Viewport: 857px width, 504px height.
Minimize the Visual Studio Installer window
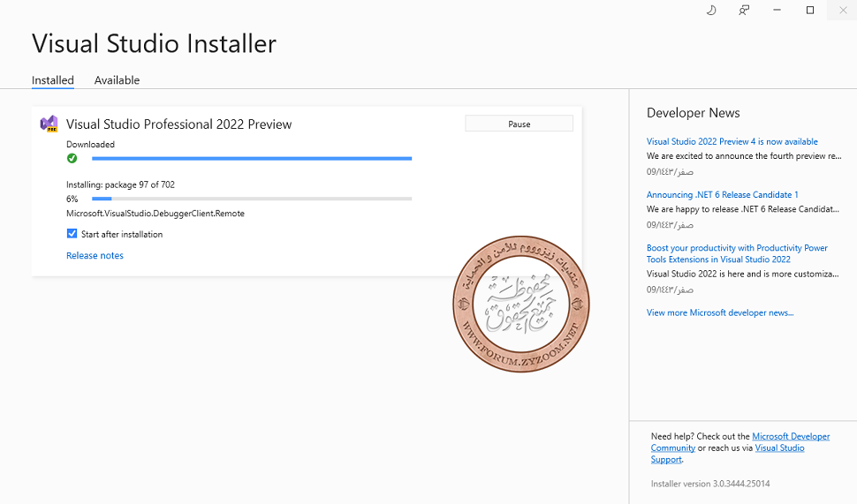click(x=777, y=10)
